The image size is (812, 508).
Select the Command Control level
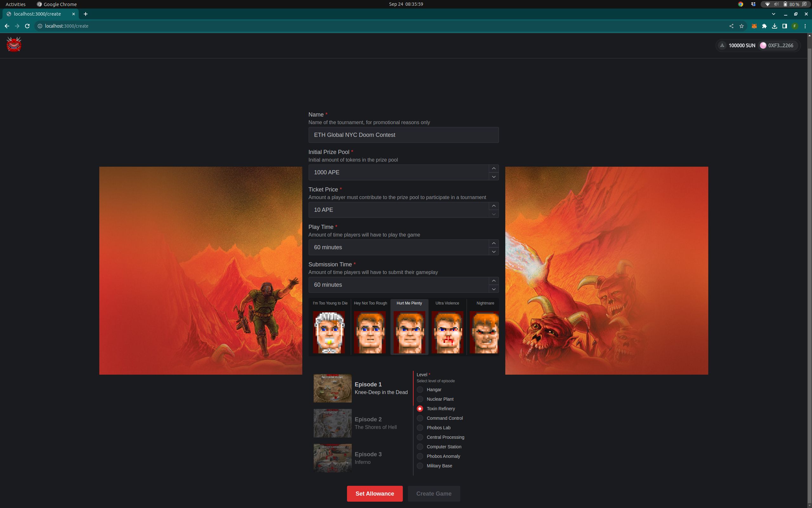pyautogui.click(x=420, y=418)
